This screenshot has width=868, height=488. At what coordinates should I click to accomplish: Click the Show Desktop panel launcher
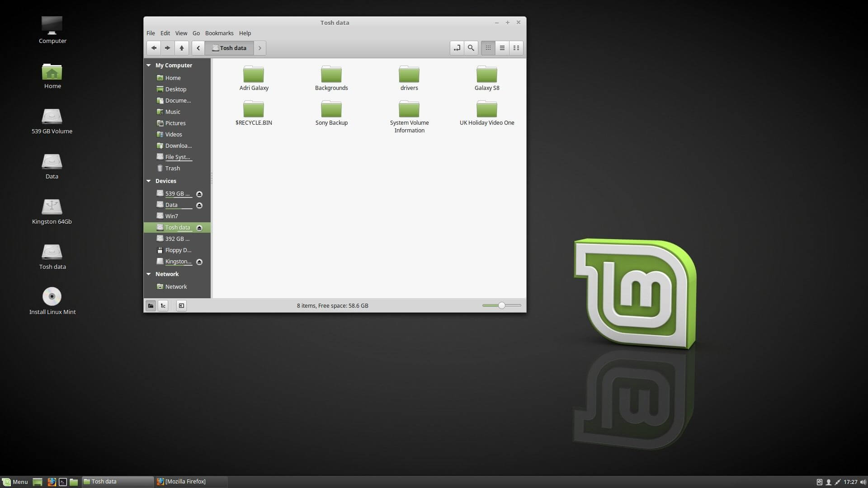pyautogui.click(x=38, y=482)
